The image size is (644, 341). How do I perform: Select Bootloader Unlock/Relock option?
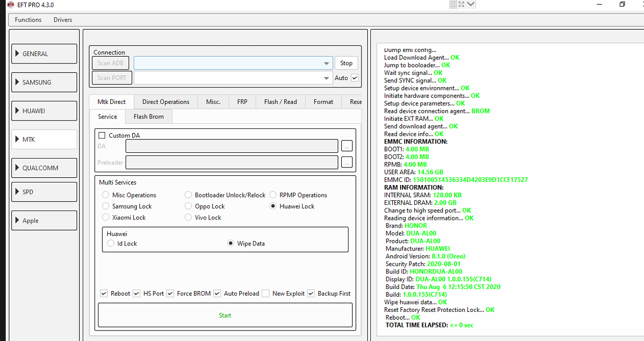(x=189, y=195)
